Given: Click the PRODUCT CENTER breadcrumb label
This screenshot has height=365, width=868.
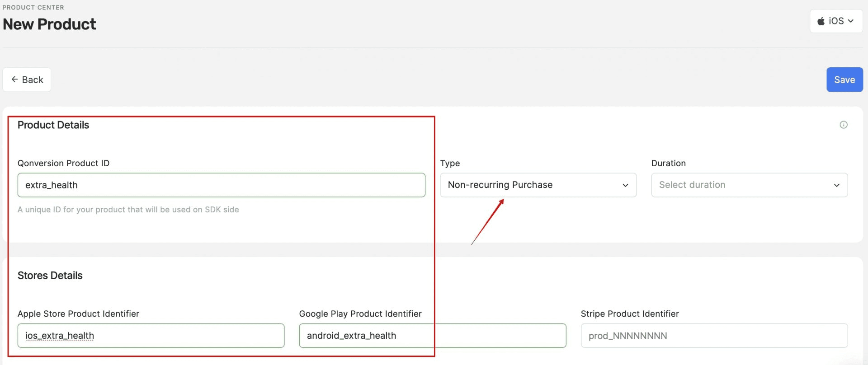Looking at the screenshot, I should click(33, 7).
